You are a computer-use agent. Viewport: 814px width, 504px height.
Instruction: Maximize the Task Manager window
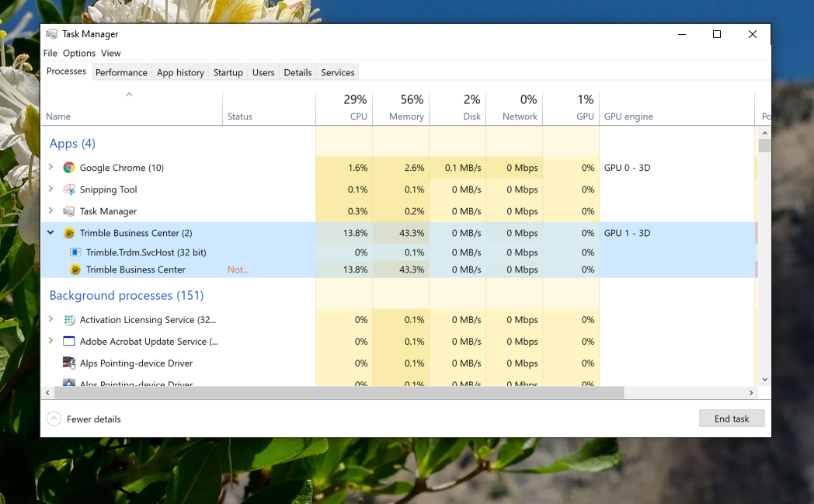click(x=717, y=34)
